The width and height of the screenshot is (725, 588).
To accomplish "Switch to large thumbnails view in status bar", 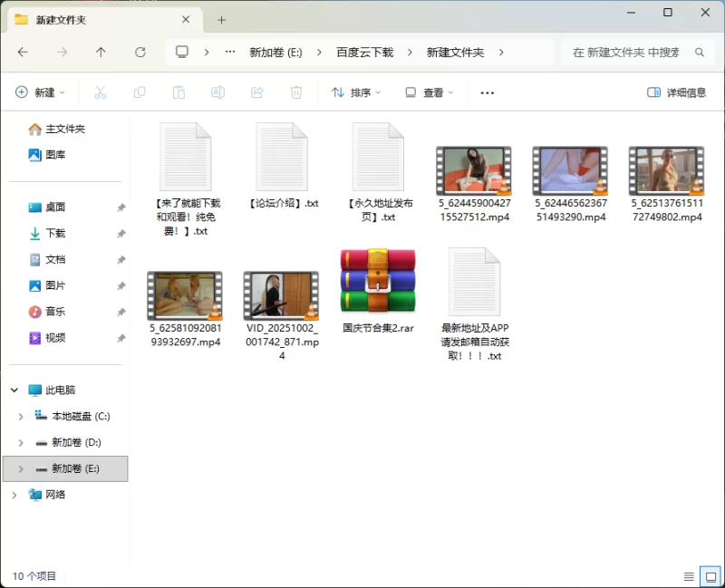I will [x=711, y=576].
